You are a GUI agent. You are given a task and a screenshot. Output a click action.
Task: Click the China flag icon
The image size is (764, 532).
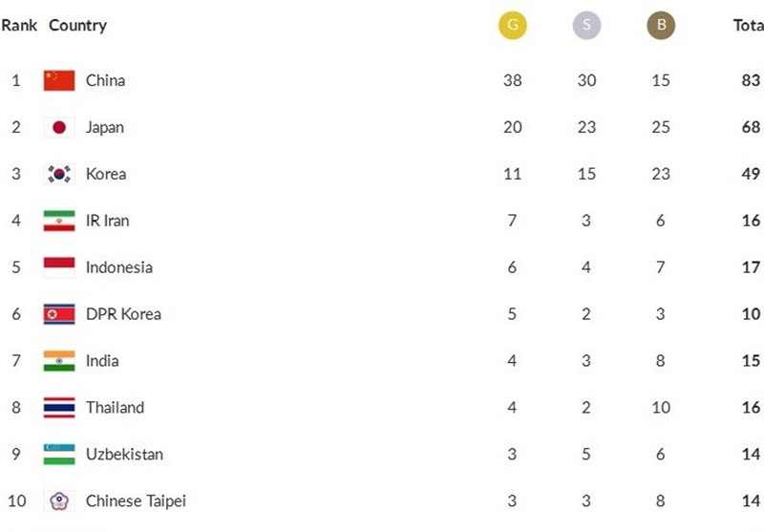[x=59, y=80]
